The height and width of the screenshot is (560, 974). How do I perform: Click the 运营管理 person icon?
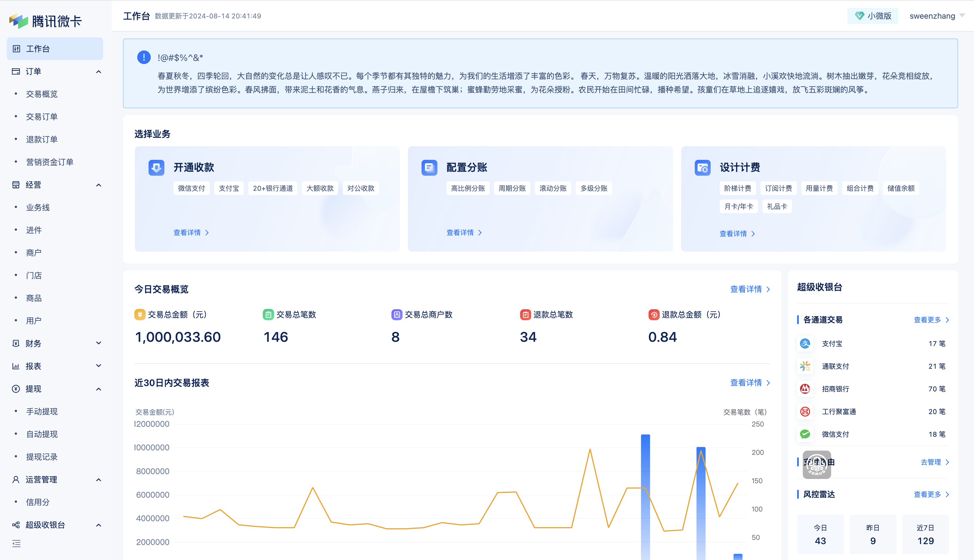point(16,480)
